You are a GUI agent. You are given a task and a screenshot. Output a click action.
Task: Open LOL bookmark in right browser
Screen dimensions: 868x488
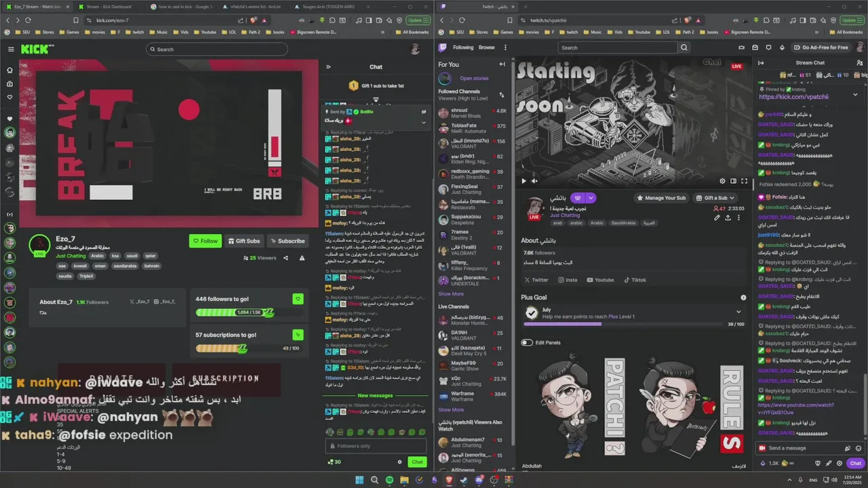663,32
